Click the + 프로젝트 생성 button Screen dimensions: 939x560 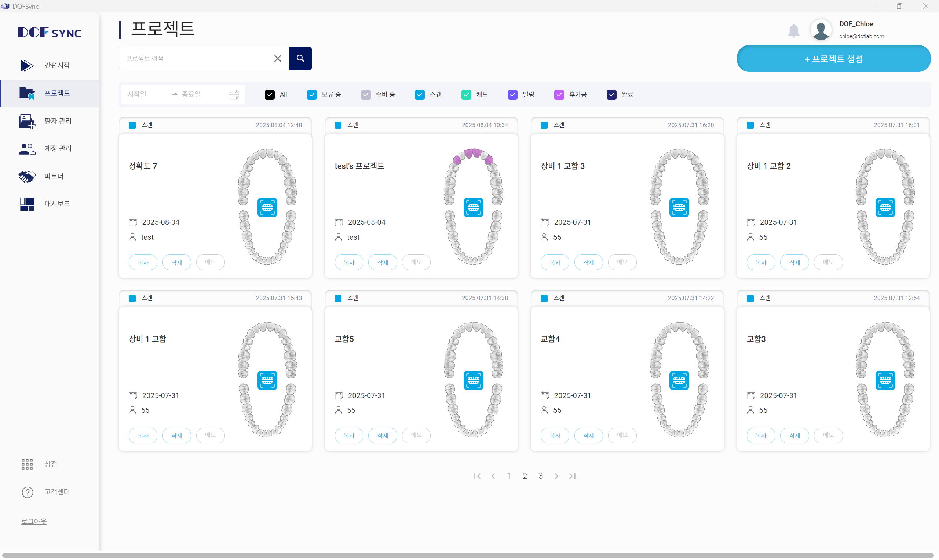(833, 59)
